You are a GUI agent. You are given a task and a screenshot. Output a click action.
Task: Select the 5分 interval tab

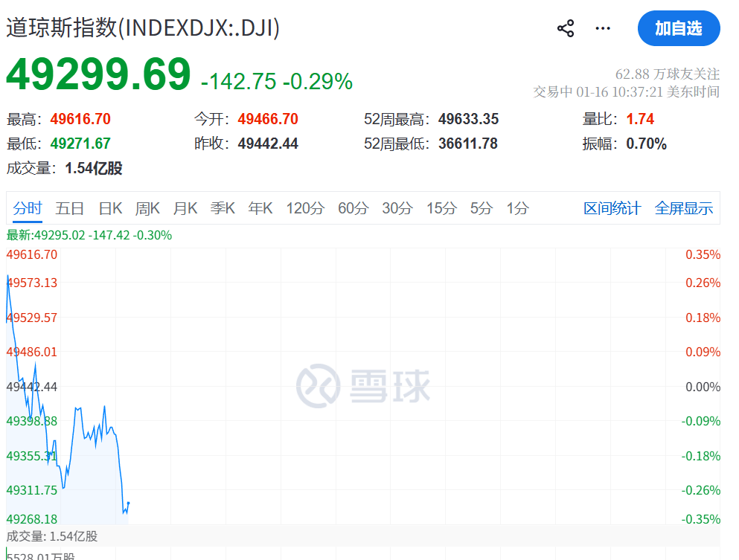pos(482,208)
